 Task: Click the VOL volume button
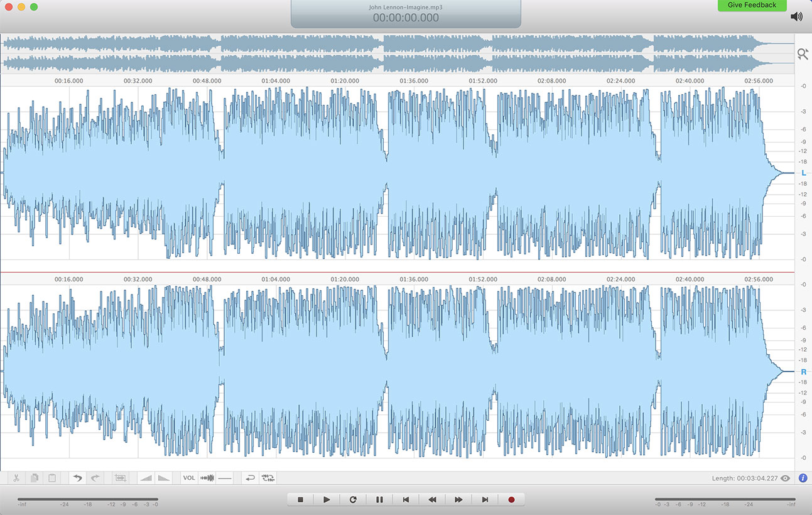pyautogui.click(x=189, y=478)
